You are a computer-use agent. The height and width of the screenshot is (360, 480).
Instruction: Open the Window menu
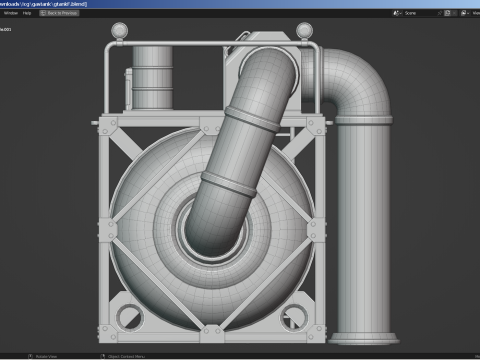pyautogui.click(x=11, y=13)
